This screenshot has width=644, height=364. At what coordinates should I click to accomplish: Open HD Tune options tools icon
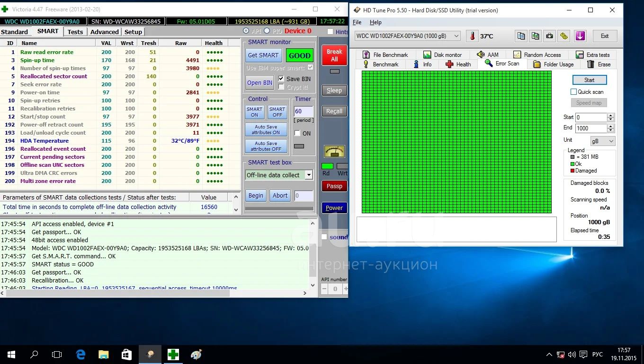[x=563, y=36]
